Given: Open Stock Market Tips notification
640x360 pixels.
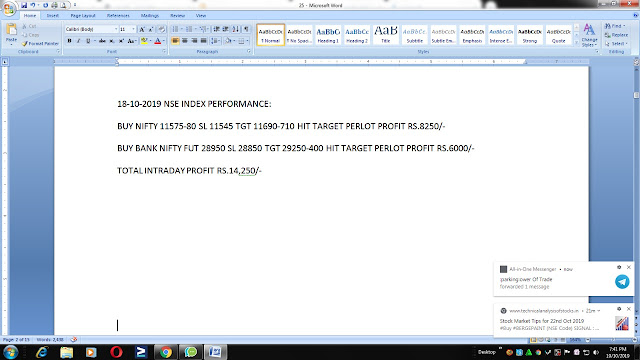Looking at the screenshot, I should [564, 320].
